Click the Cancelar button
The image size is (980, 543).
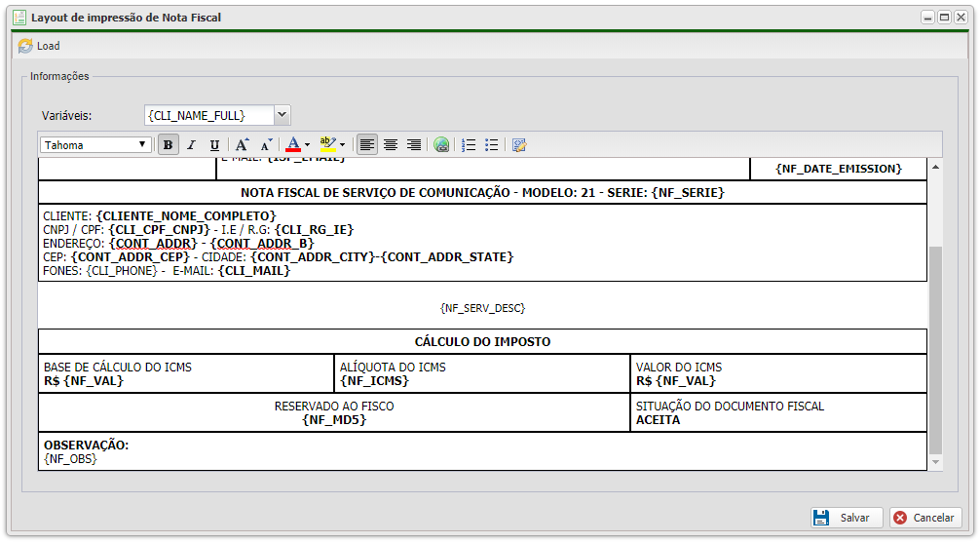point(925,518)
